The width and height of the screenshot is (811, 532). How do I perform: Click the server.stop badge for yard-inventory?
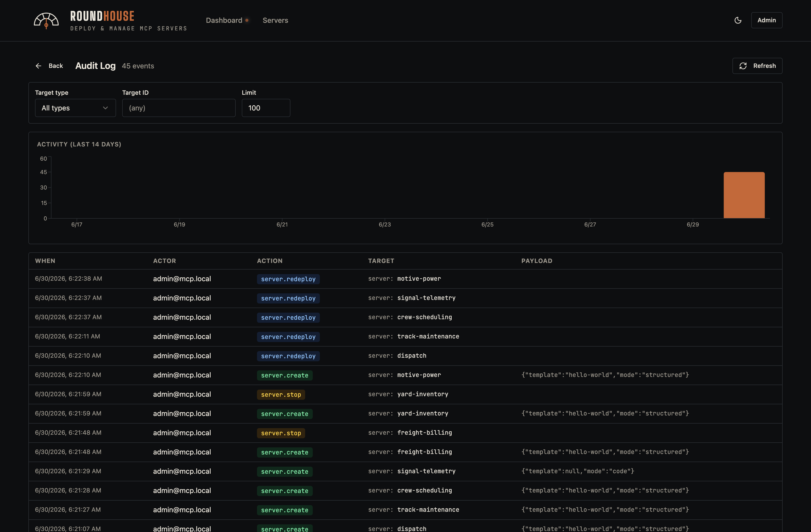tap(281, 394)
